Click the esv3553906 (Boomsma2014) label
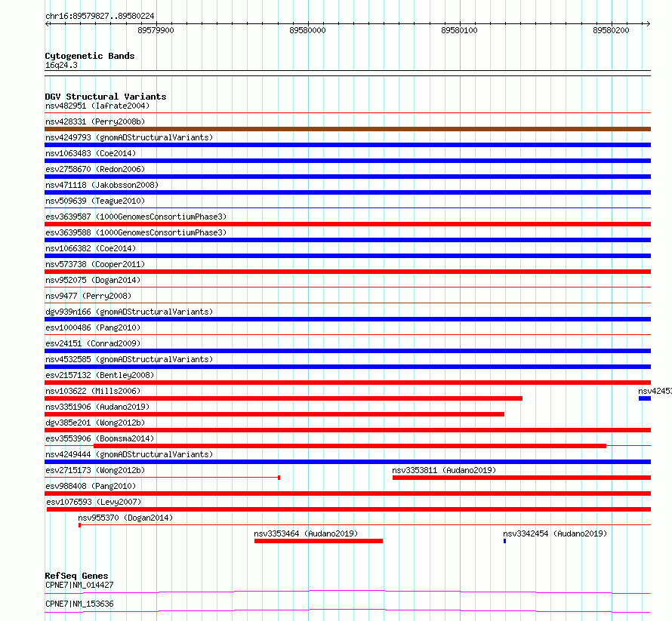The image size is (672, 621). click(x=100, y=438)
